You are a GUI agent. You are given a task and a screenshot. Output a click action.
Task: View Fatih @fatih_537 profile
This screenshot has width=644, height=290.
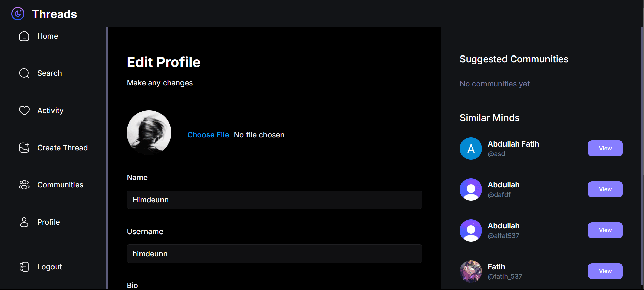pos(605,271)
